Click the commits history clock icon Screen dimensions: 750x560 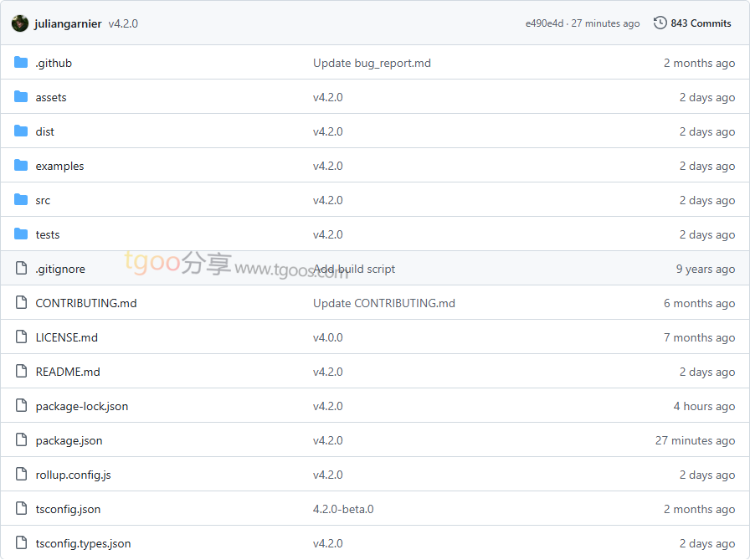(x=660, y=23)
